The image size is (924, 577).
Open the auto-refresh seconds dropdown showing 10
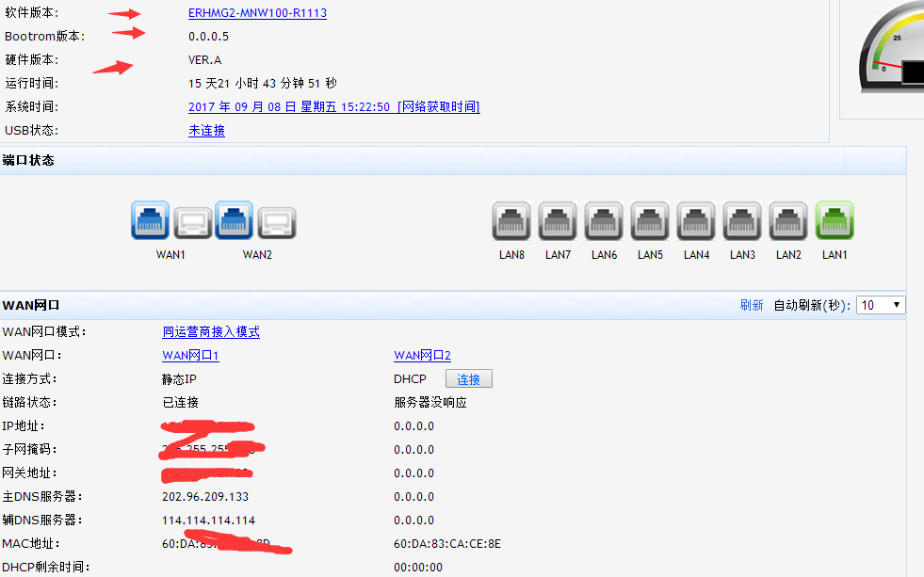[x=881, y=305]
